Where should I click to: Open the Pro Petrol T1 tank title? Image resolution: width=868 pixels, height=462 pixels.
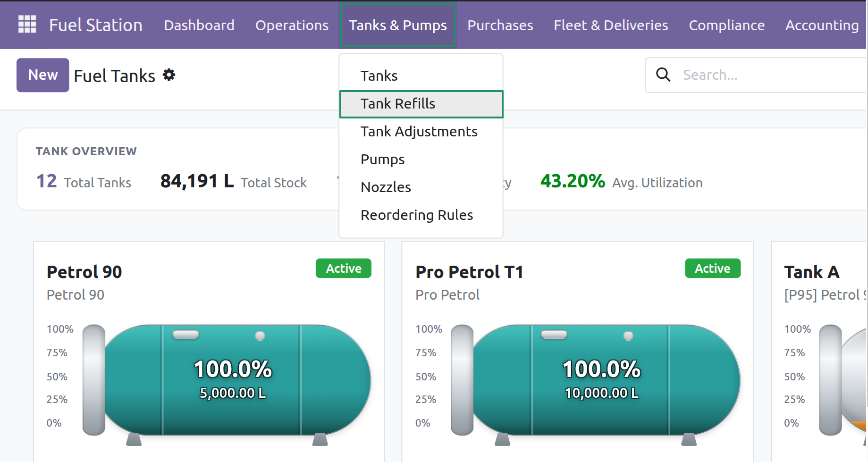[x=469, y=272]
